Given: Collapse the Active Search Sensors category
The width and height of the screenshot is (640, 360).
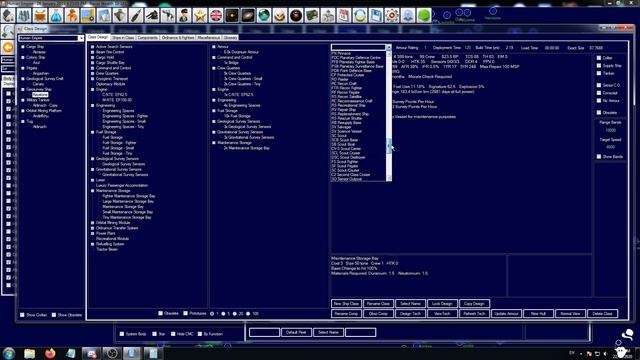Looking at the screenshot, I should (93, 47).
